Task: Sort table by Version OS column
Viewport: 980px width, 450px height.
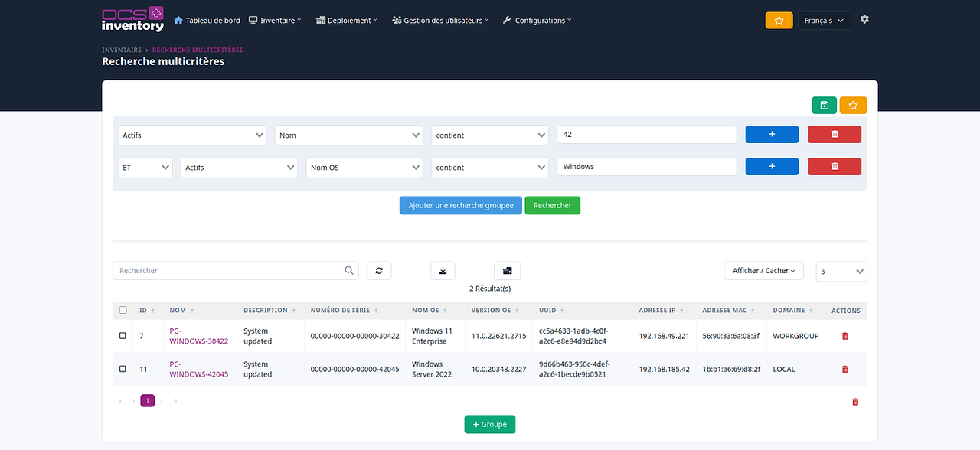Action: [x=495, y=311]
